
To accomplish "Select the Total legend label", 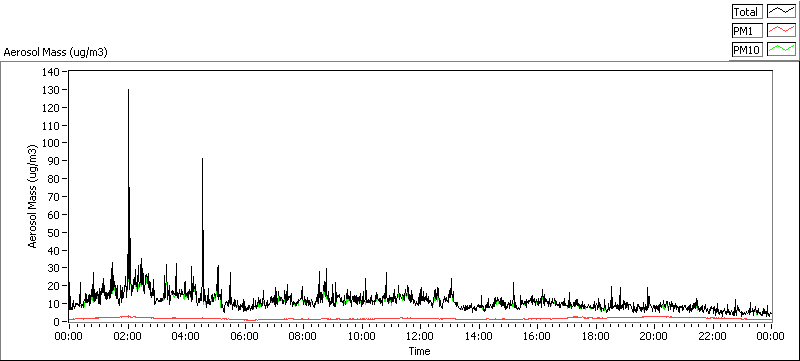I will click(x=747, y=12).
